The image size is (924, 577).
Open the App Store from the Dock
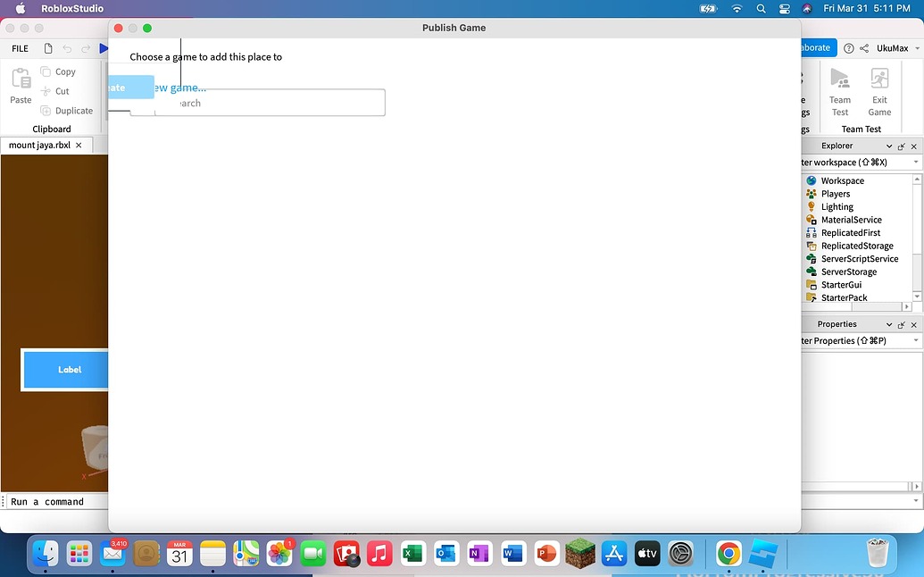[614, 554]
